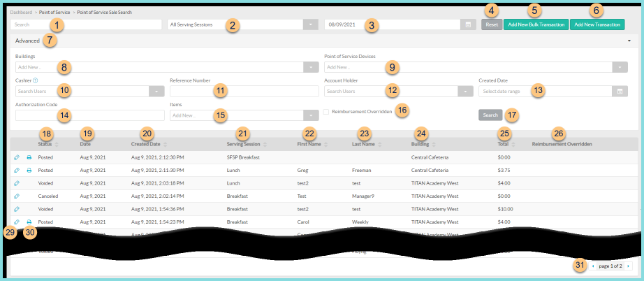Click the SFSP Breakfast session cell
The width and height of the screenshot is (644, 281).
click(x=244, y=157)
